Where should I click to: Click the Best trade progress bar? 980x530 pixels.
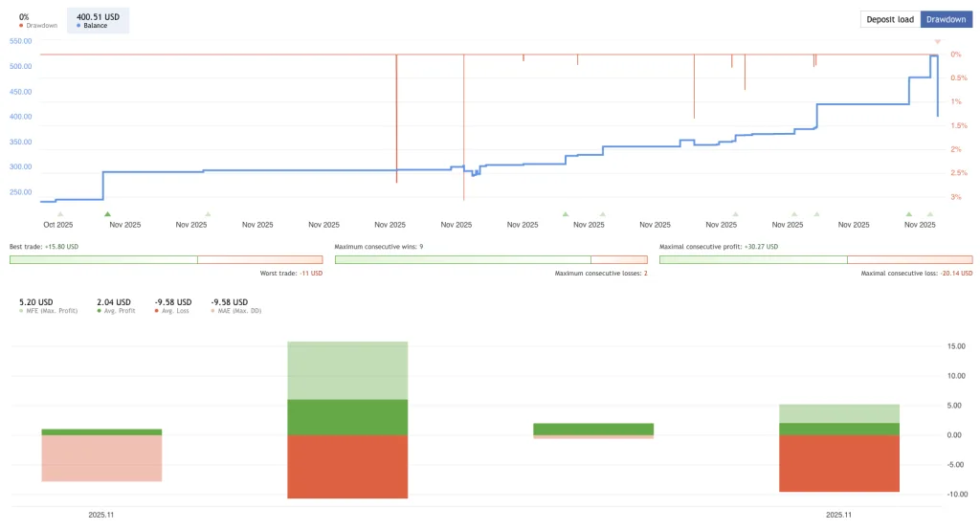tap(166, 259)
